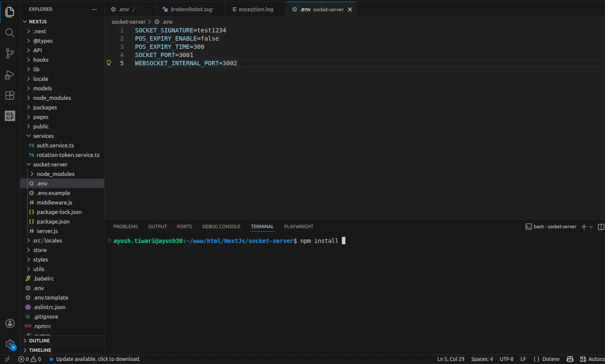Expand the models folder
Screen dimensions: 605x364
[42, 88]
